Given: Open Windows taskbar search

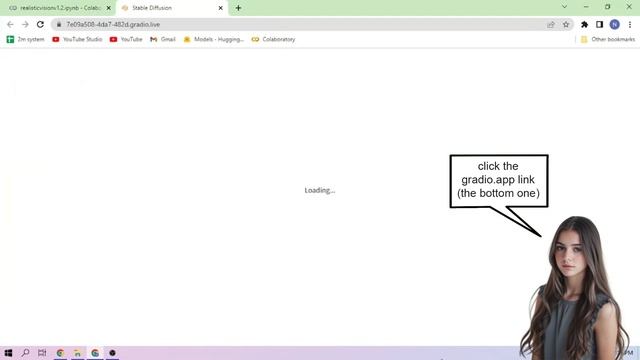Looking at the screenshot, I should click(x=25, y=353).
